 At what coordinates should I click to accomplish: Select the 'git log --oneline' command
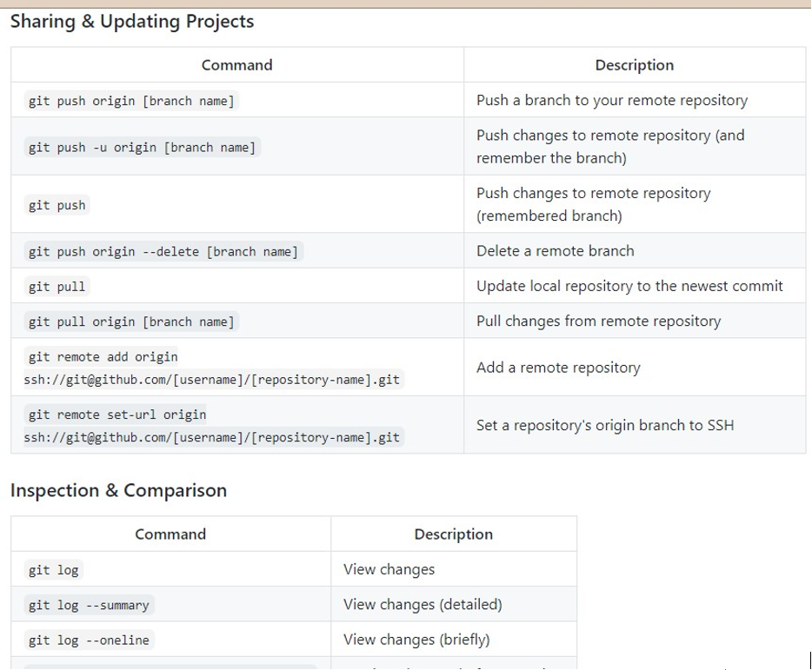pos(89,640)
